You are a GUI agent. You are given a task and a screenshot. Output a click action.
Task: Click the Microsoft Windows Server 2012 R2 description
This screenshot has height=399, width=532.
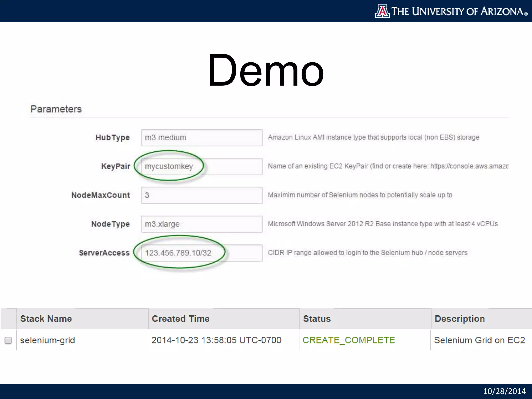tap(383, 224)
